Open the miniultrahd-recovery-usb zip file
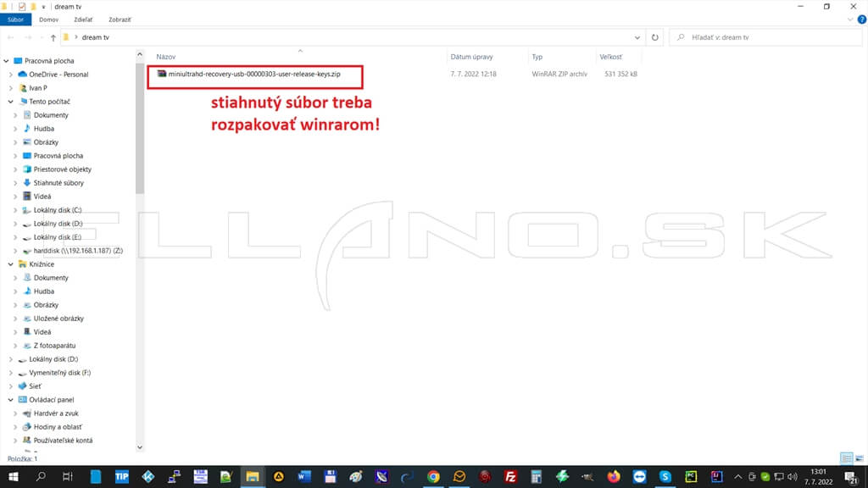Viewport: 868px width, 488px height. (254, 75)
